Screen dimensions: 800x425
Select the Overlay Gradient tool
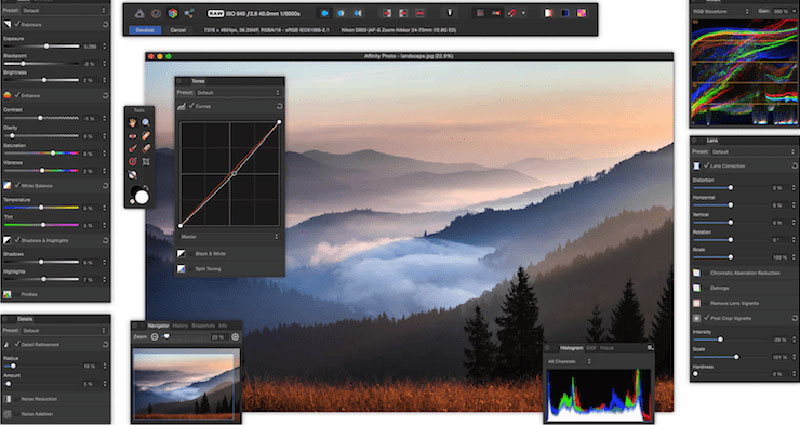click(x=133, y=161)
